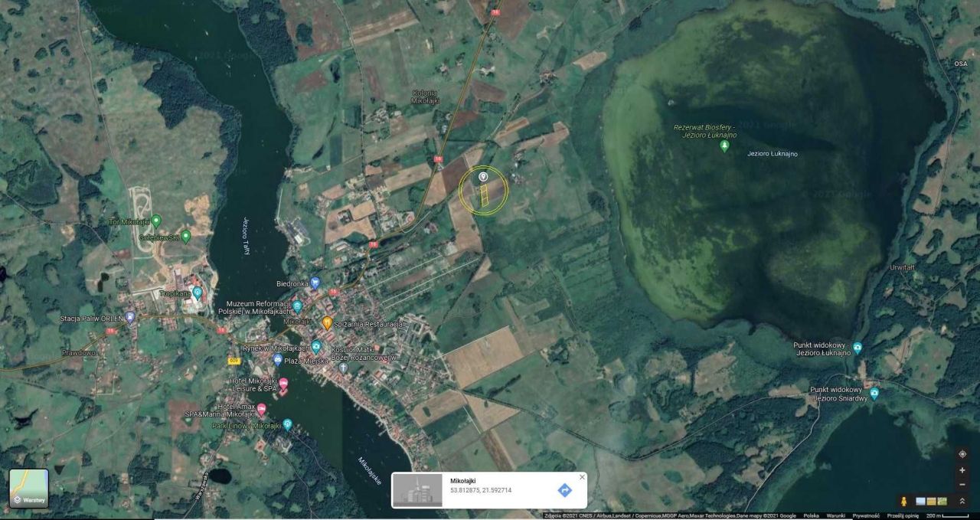Click the Jezioro Tałty lake label
This screenshot has height=520, width=980.
246,237
